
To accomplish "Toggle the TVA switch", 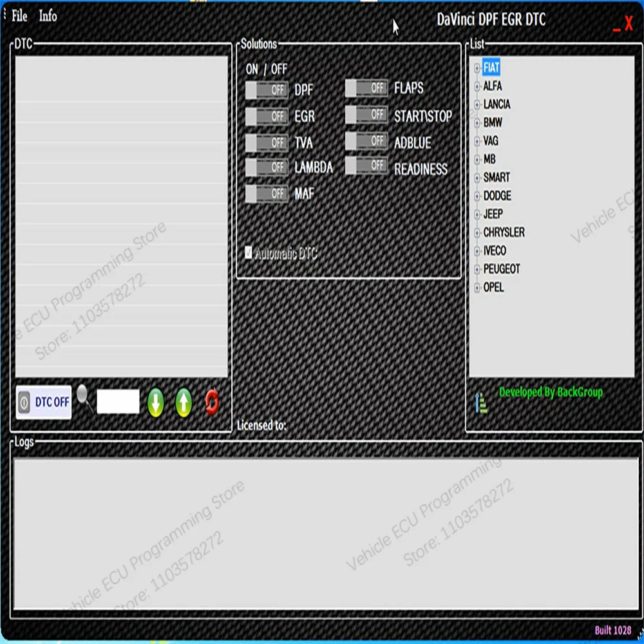I will tap(267, 142).
